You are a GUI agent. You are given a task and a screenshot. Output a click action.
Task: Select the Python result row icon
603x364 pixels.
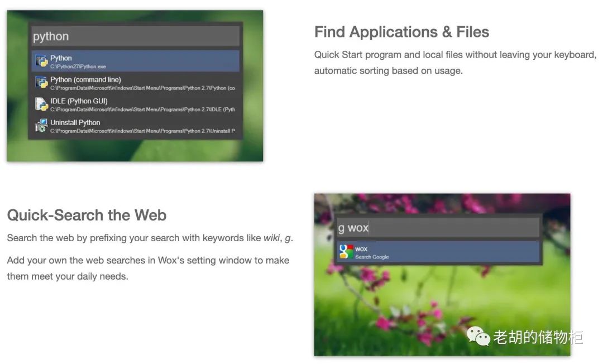pyautogui.click(x=41, y=61)
